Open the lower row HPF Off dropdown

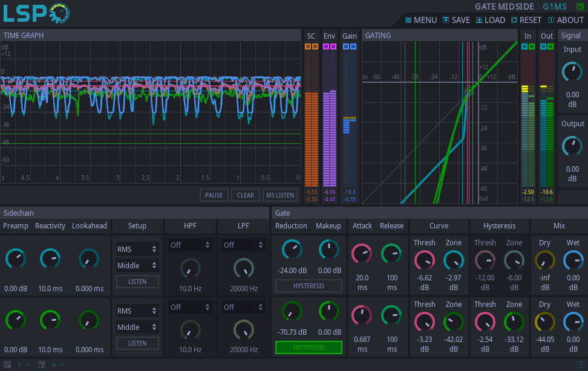point(190,308)
